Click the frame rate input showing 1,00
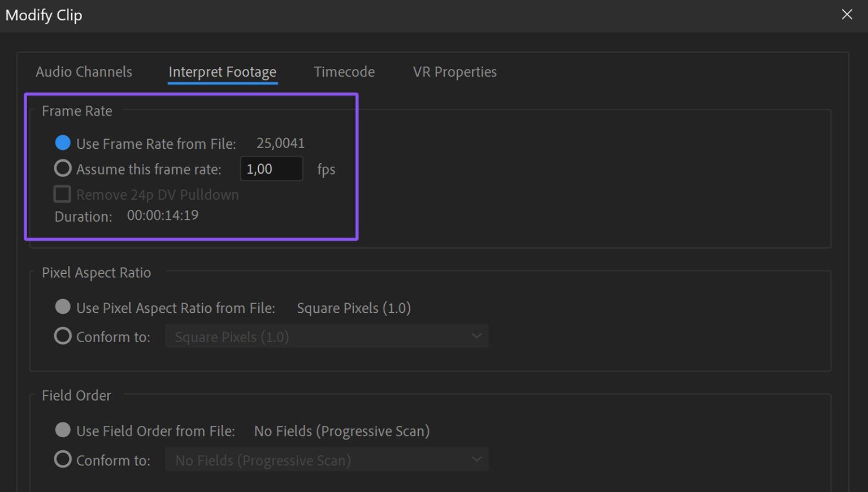The image size is (868, 492). [271, 169]
